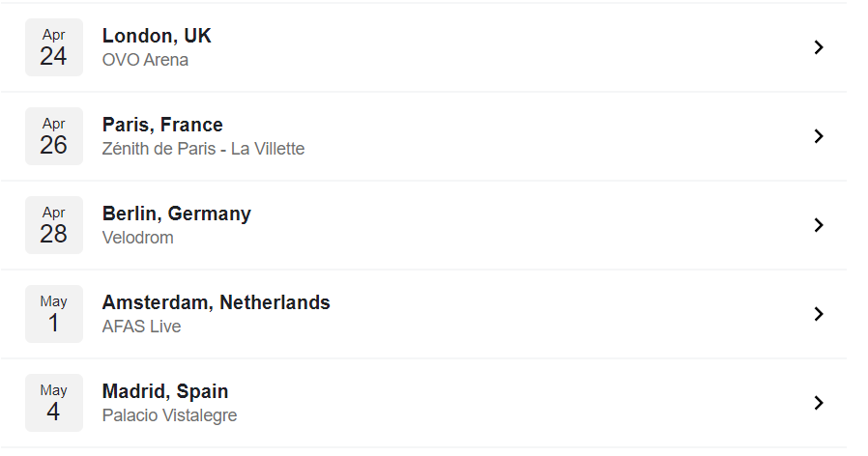This screenshot has height=456, width=868.
Task: Click the chevron for Berlin, Germany show
Action: pos(819,225)
